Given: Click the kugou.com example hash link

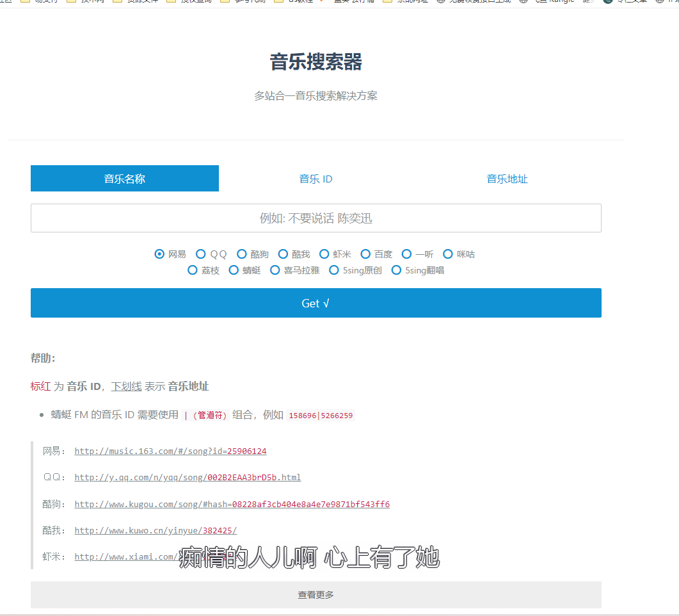Looking at the screenshot, I should tap(232, 505).
